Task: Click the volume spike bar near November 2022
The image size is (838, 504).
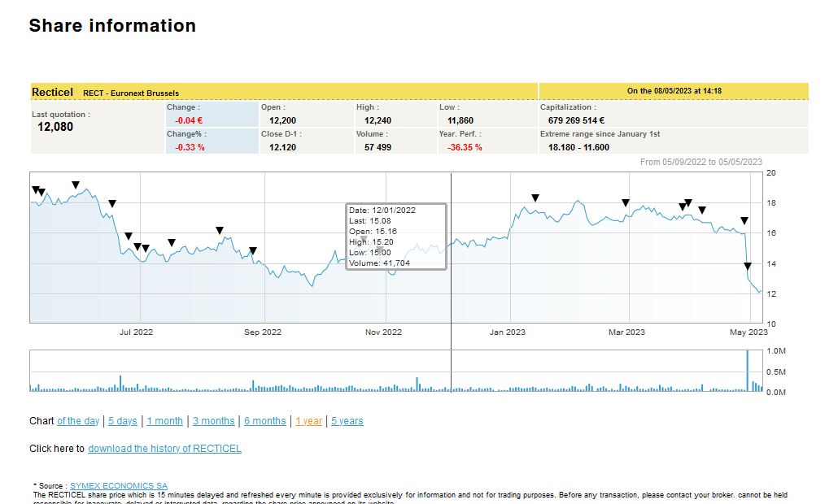Action: point(417,385)
